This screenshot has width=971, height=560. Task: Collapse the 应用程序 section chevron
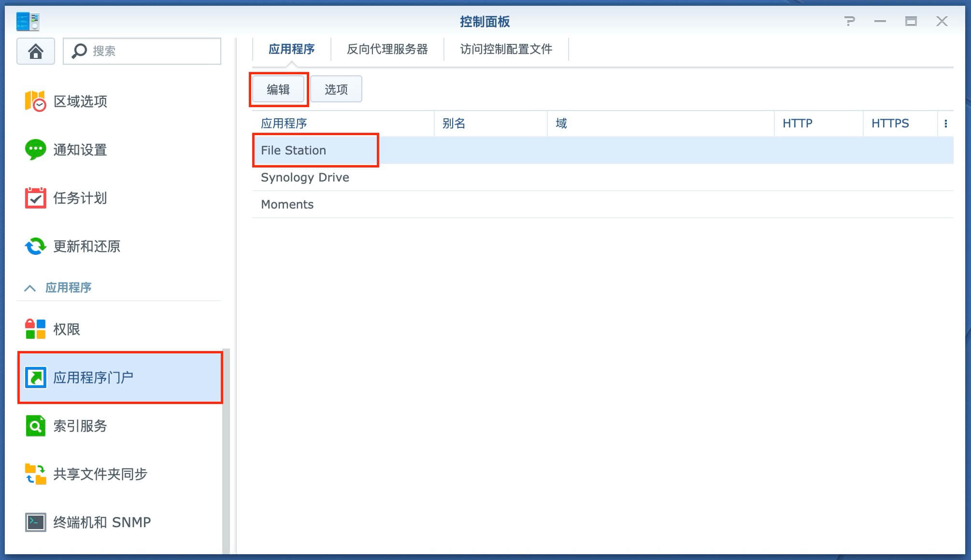pyautogui.click(x=30, y=288)
